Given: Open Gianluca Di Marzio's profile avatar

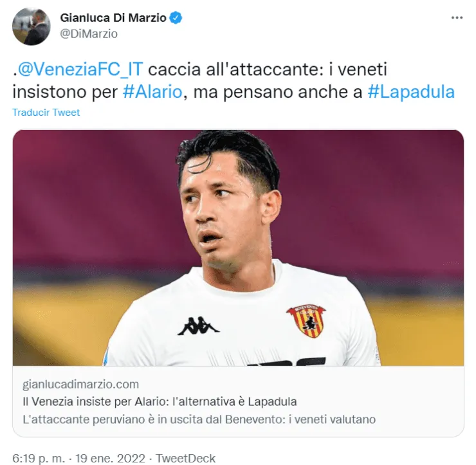Looking at the screenshot, I should point(31,26).
